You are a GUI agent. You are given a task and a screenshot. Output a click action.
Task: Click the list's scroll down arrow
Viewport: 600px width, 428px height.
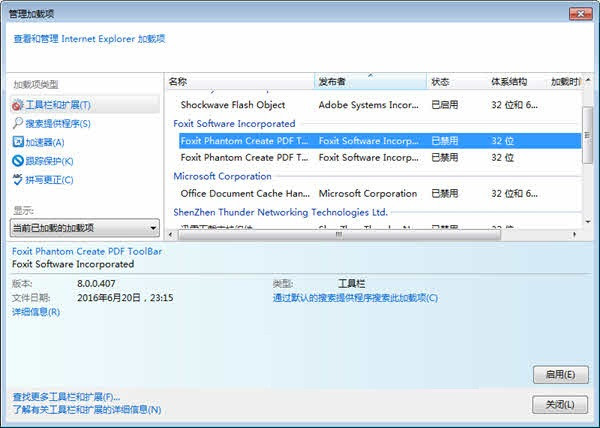point(588,221)
